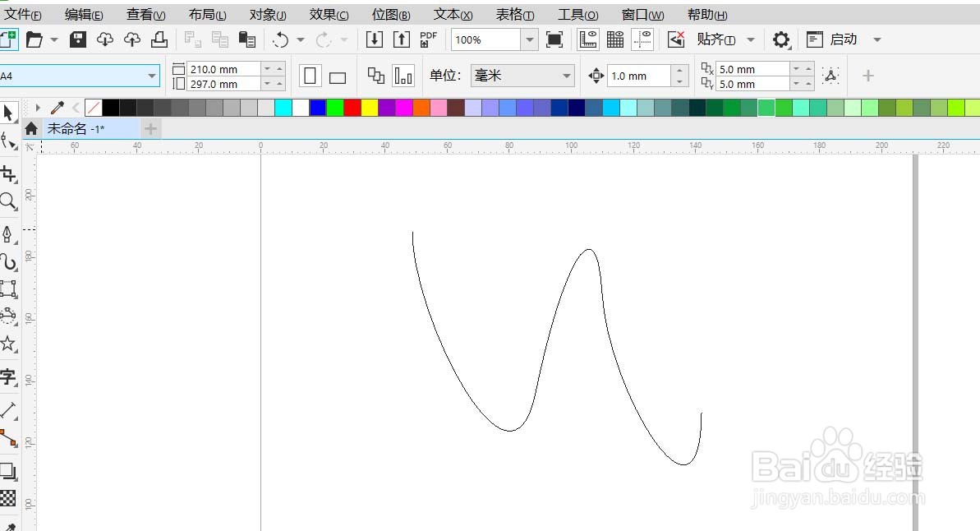Set page to landscape orientation

pos(338,77)
